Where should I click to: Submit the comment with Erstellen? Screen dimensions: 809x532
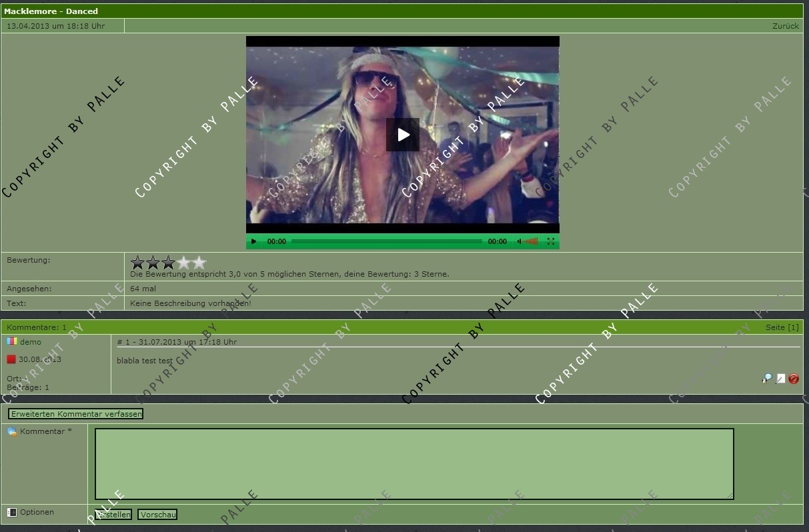113,515
